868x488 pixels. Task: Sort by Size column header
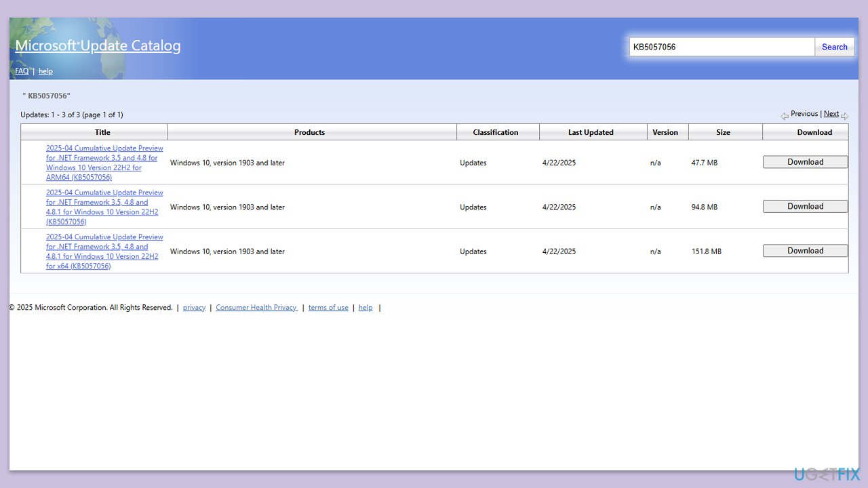[723, 132]
